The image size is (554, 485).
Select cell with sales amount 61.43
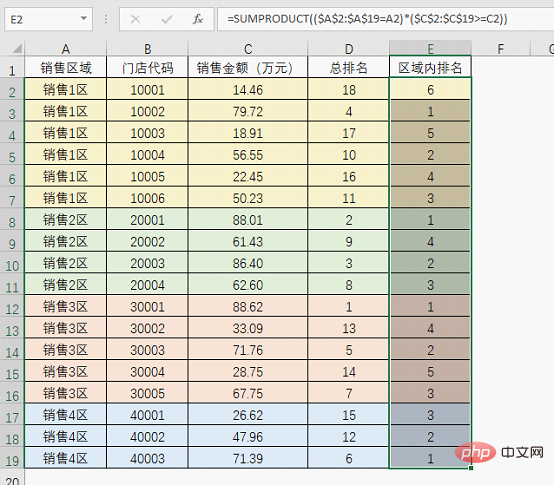248,242
